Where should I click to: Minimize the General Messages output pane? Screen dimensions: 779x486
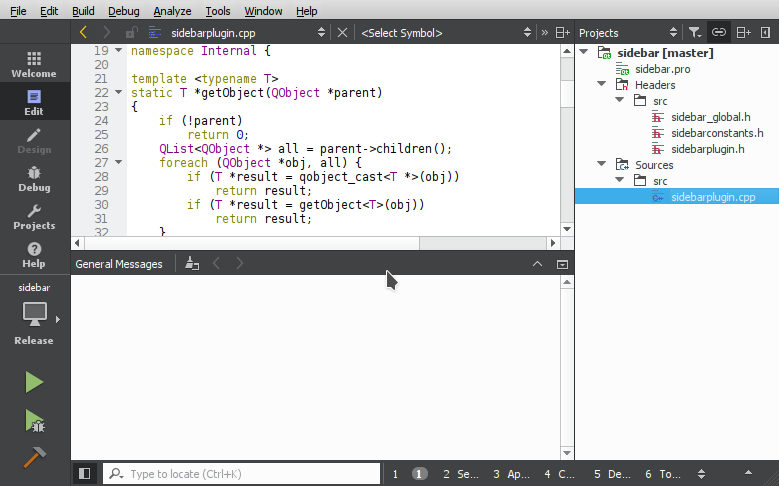click(562, 264)
